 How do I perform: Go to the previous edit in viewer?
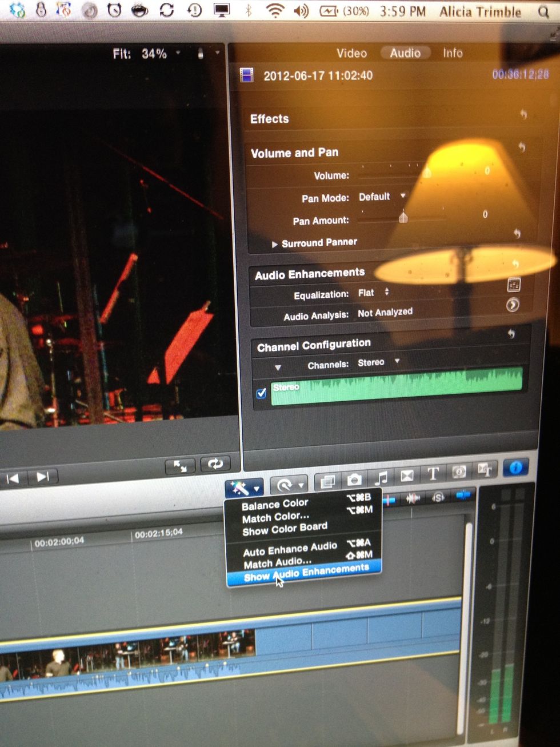pyautogui.click(x=13, y=478)
